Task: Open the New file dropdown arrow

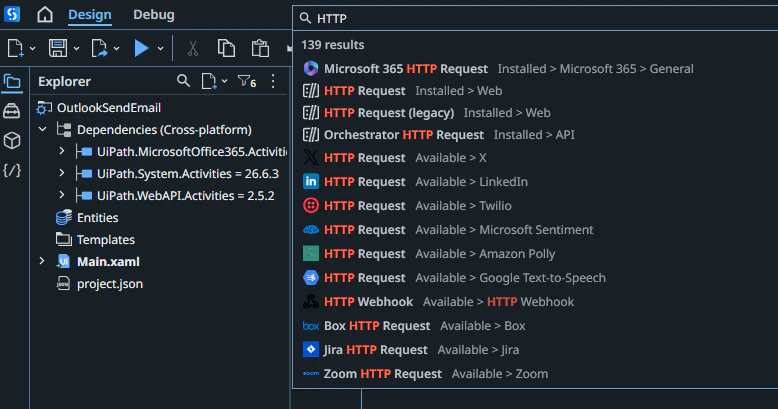Action: [32, 49]
